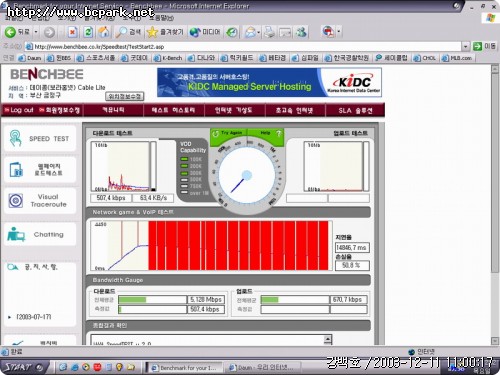Expand the Mail icon dropdown arrow
The image size is (500, 375).
pos(259,32)
